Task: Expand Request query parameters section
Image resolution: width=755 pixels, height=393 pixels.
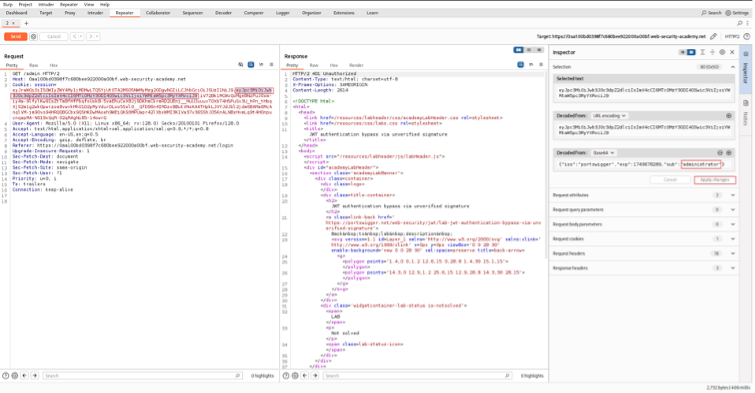Action: coord(733,210)
